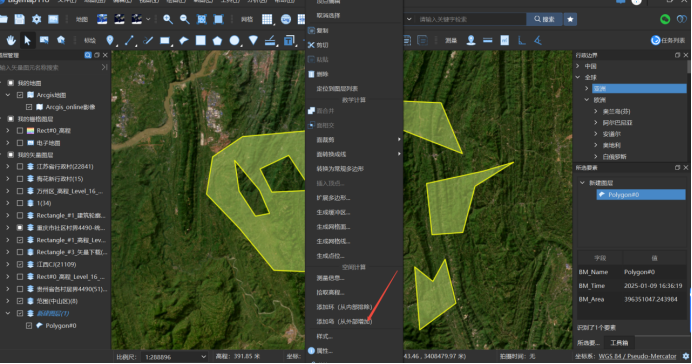Toggle checkbox for 江苏省行政村(22841) layer
This screenshot has width=692, height=364.
point(20,166)
